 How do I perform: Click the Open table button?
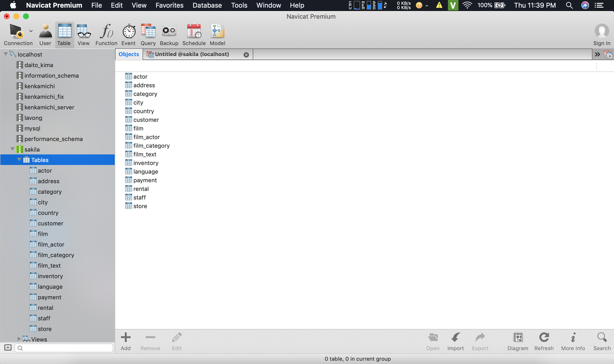click(433, 341)
